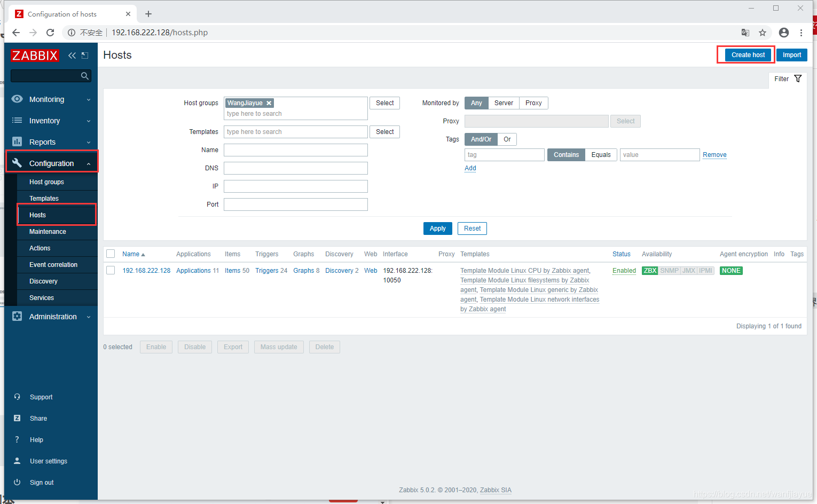
Task: Click the Reports chart icon
Action: click(x=17, y=142)
